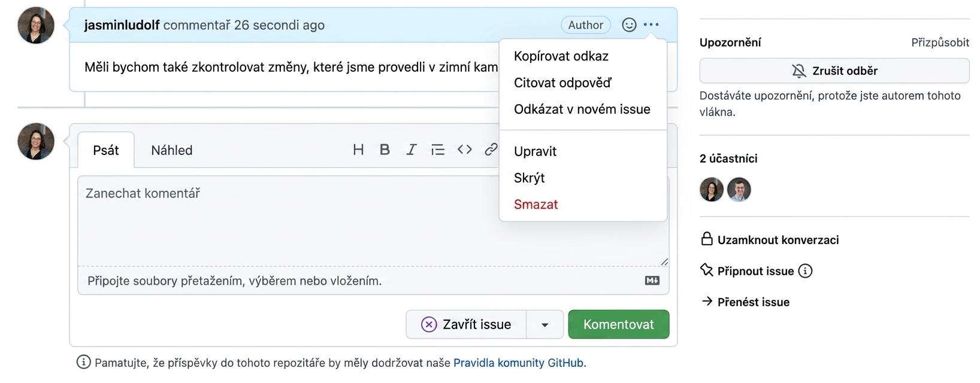Submit with the Komentovat button

(x=619, y=324)
